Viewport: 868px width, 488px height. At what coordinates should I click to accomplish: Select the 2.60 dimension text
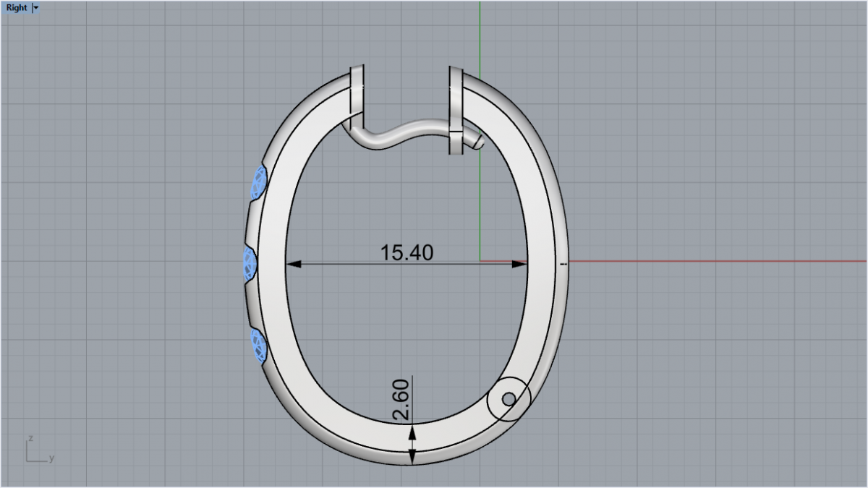[x=401, y=401]
